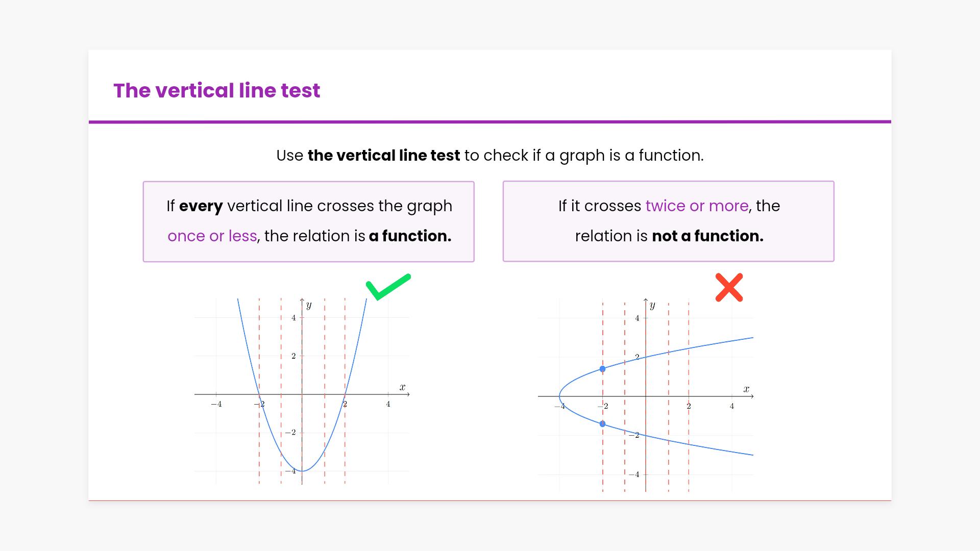
Task: Click the slide title 'The vertical line test'
Action: tap(216, 91)
